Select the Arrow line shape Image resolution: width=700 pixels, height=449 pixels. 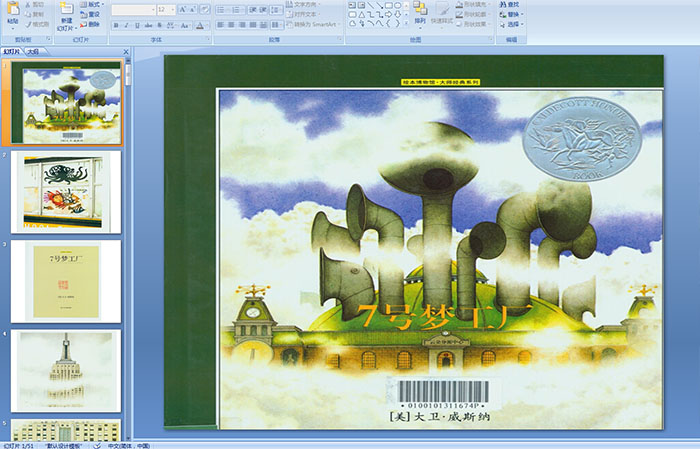coord(380,5)
